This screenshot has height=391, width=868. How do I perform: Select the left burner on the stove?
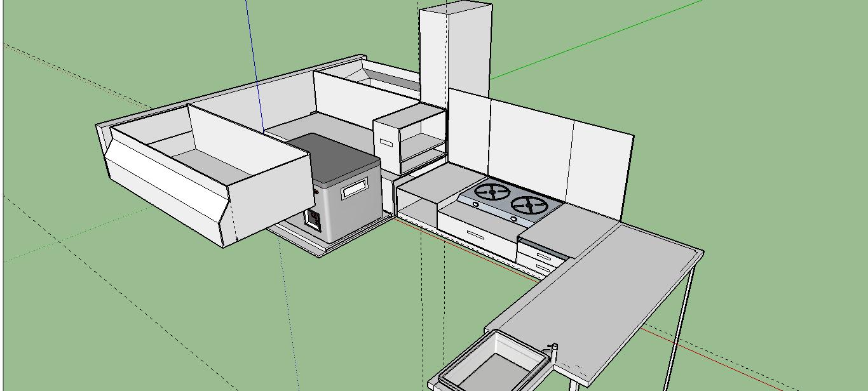492,191
